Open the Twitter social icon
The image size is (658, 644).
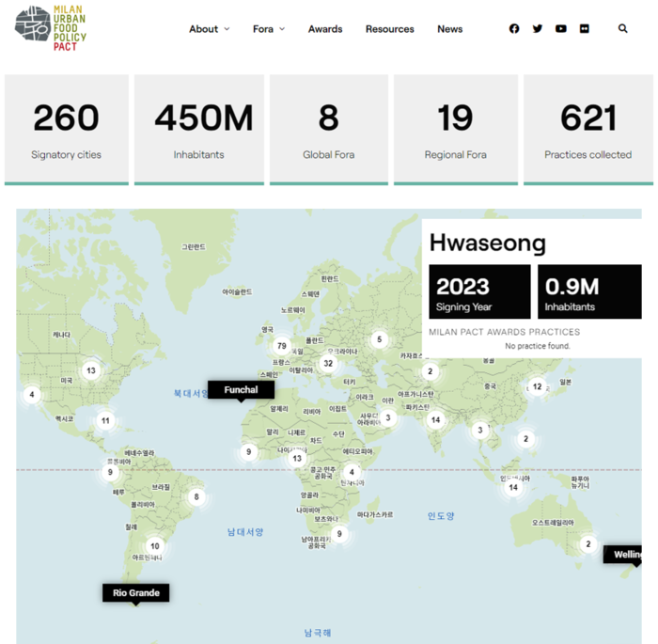point(538,29)
